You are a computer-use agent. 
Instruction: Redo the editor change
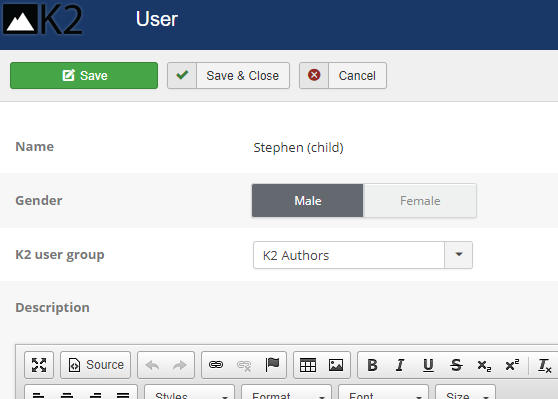(x=180, y=365)
